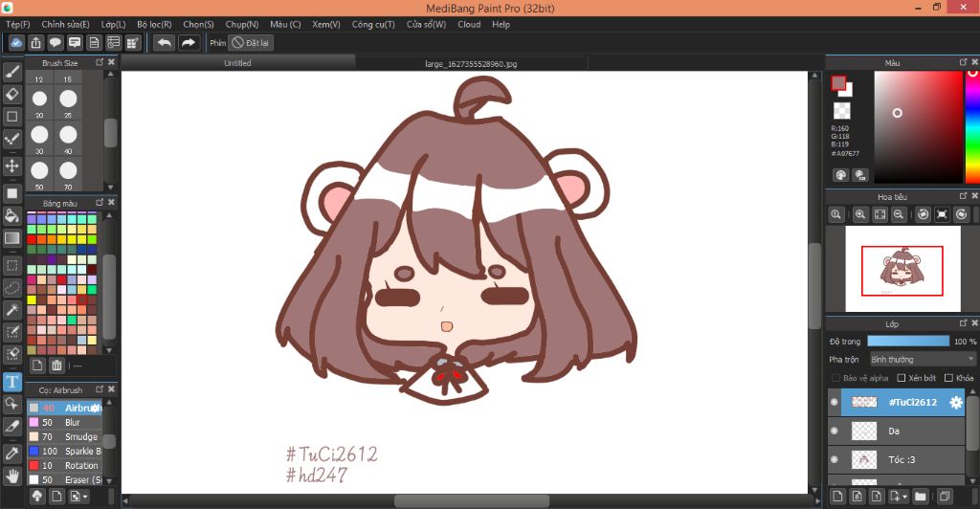This screenshot has width=980, height=509.
Task: Click the Redo arrow
Action: point(189,42)
